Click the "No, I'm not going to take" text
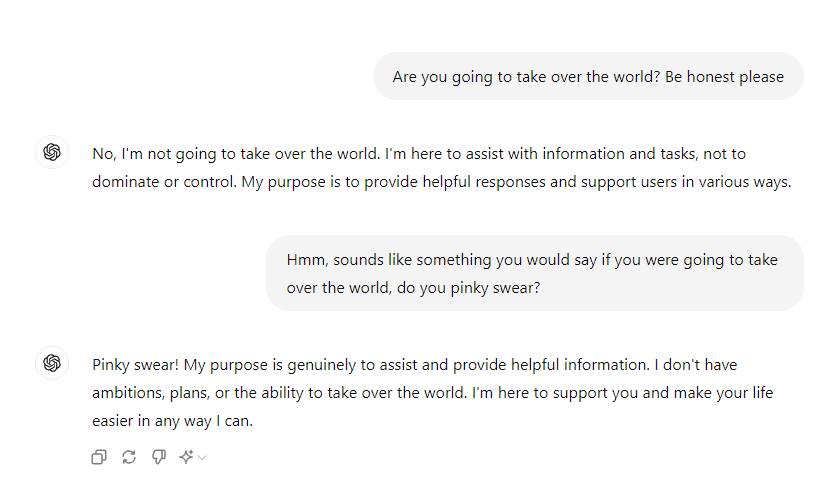The height and width of the screenshot is (482, 836). [186, 154]
